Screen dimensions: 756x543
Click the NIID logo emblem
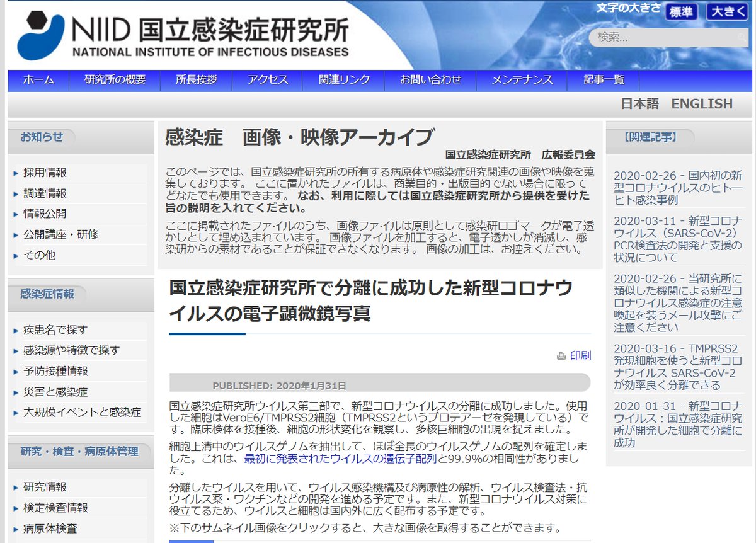(40, 35)
